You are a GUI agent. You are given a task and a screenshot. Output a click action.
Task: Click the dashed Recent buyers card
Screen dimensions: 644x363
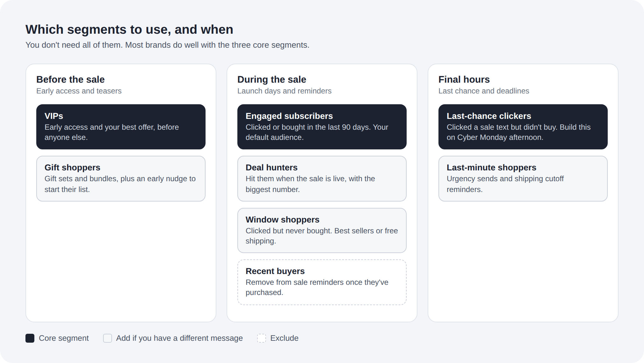coord(322,282)
